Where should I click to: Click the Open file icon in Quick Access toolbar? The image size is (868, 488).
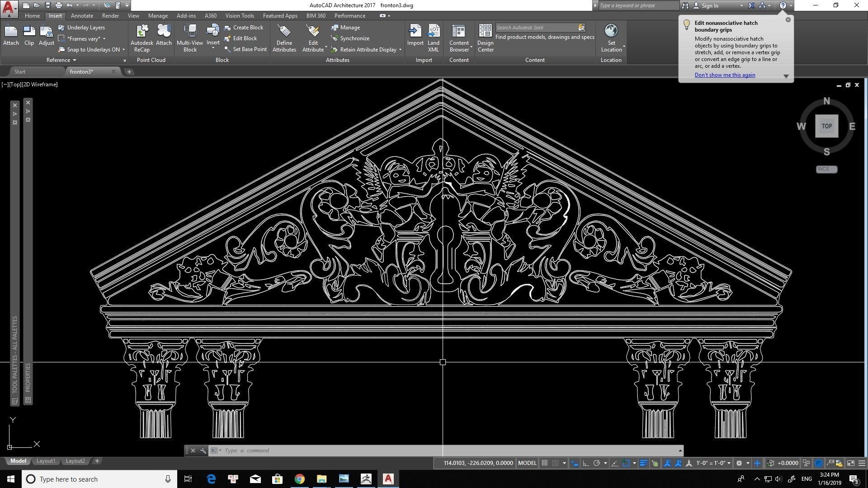(37, 5)
